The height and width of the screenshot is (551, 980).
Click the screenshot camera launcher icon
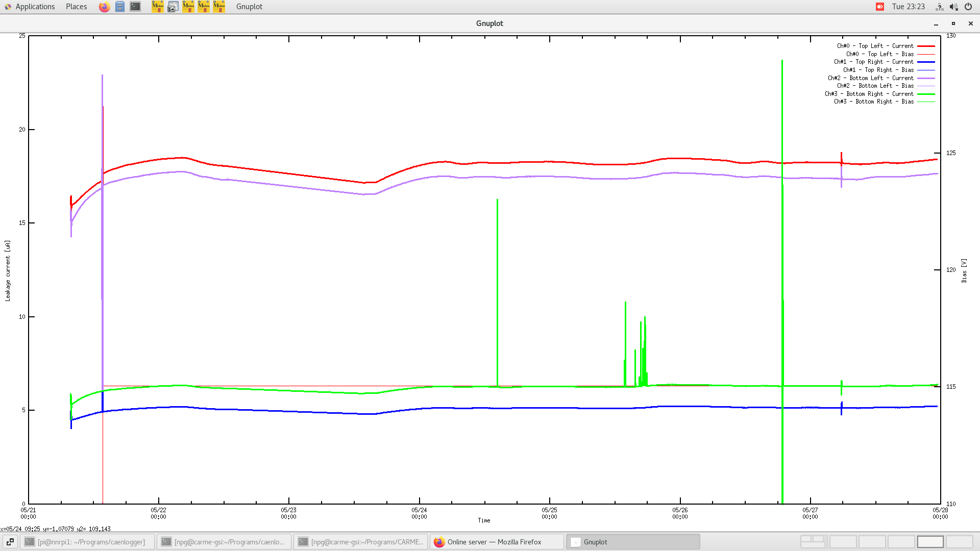(173, 7)
